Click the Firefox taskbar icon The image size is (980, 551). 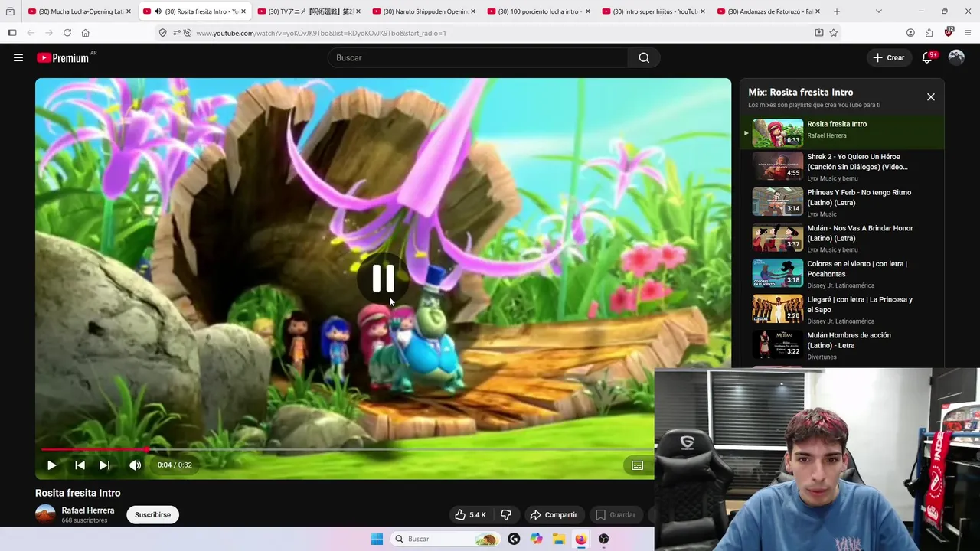(581, 539)
